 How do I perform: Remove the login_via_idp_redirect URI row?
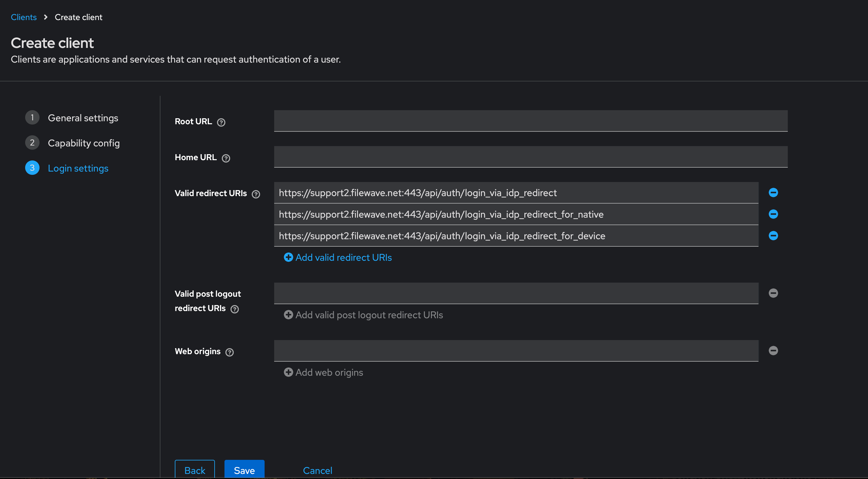click(773, 192)
